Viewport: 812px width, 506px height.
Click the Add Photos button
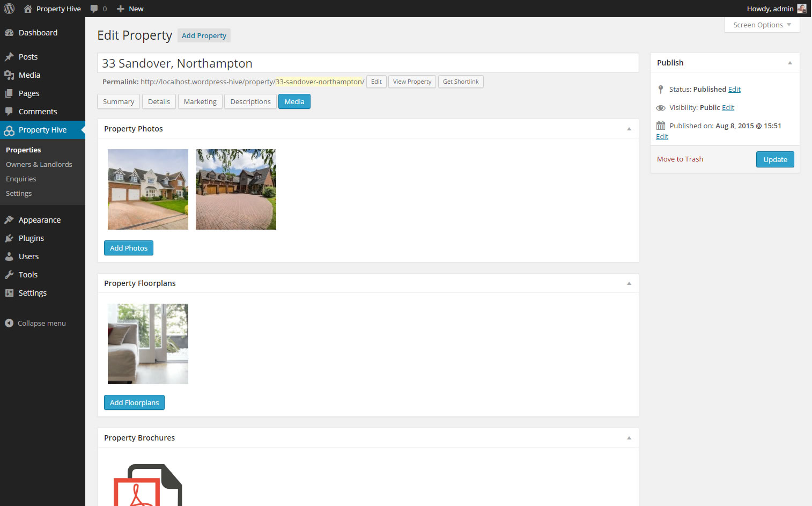click(129, 248)
